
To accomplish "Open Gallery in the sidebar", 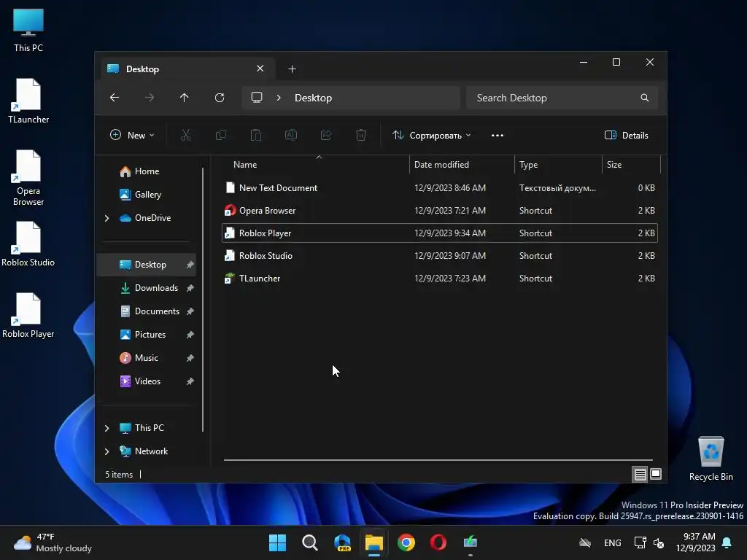I will coord(147,194).
